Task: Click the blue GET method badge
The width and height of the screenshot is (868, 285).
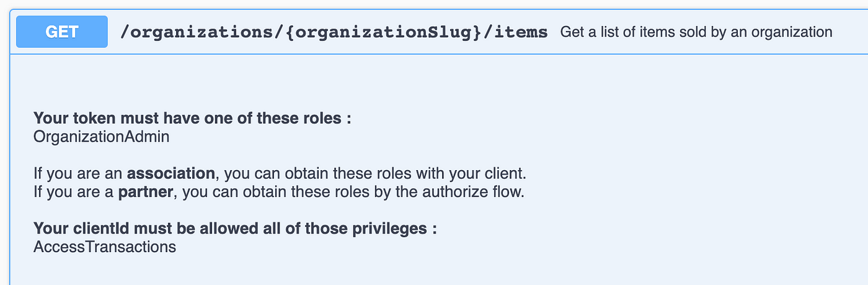Action: click(61, 32)
